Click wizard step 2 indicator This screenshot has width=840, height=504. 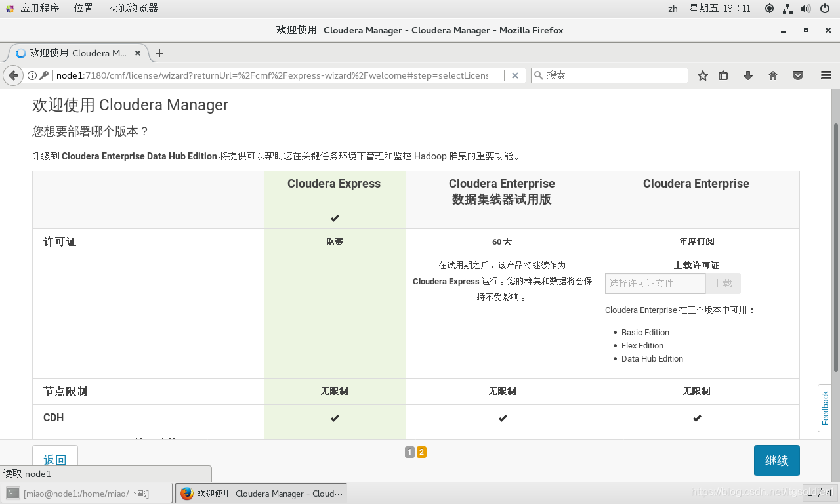click(x=421, y=452)
